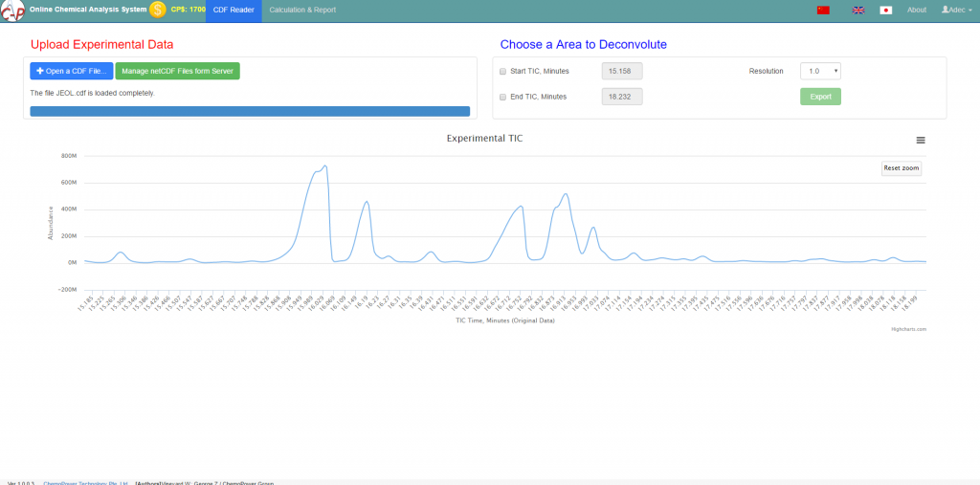
Task: Switch to the CDF Reader tab
Action: 234,10
